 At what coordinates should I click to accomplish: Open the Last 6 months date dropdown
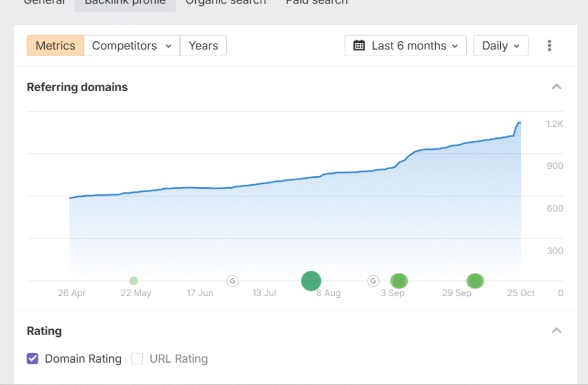coord(405,46)
